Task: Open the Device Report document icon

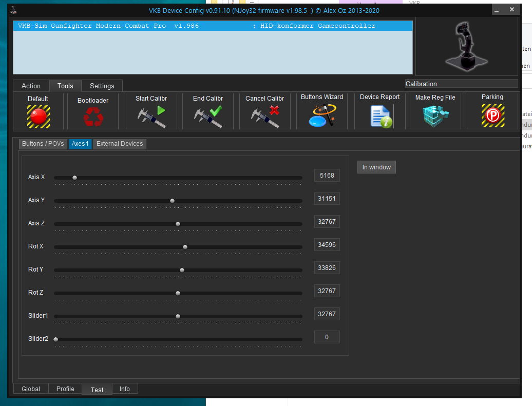Action: pos(382,117)
